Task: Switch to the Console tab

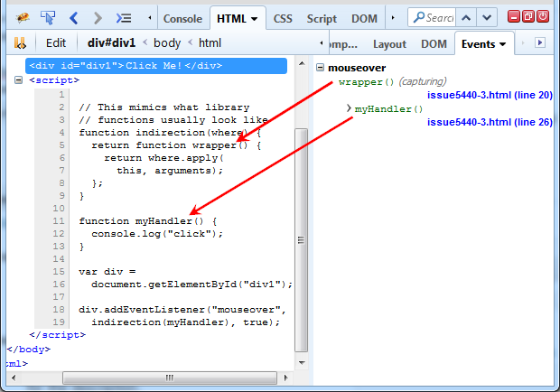Action: click(182, 19)
